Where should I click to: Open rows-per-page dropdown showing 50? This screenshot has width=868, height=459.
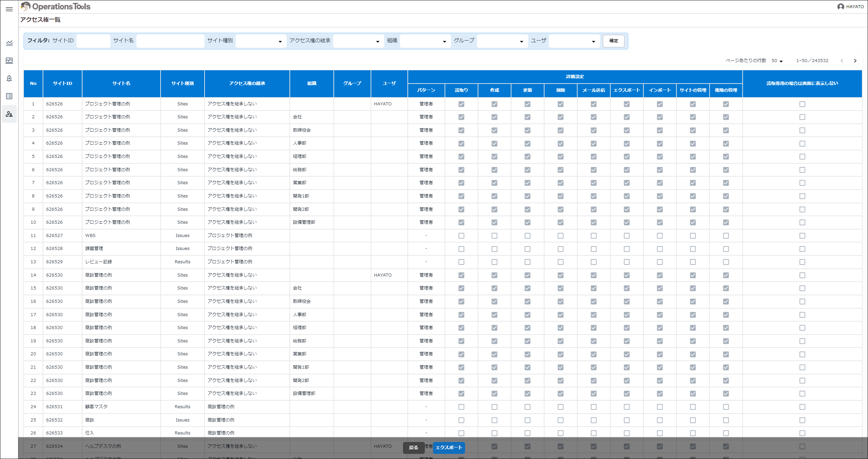[x=777, y=61]
